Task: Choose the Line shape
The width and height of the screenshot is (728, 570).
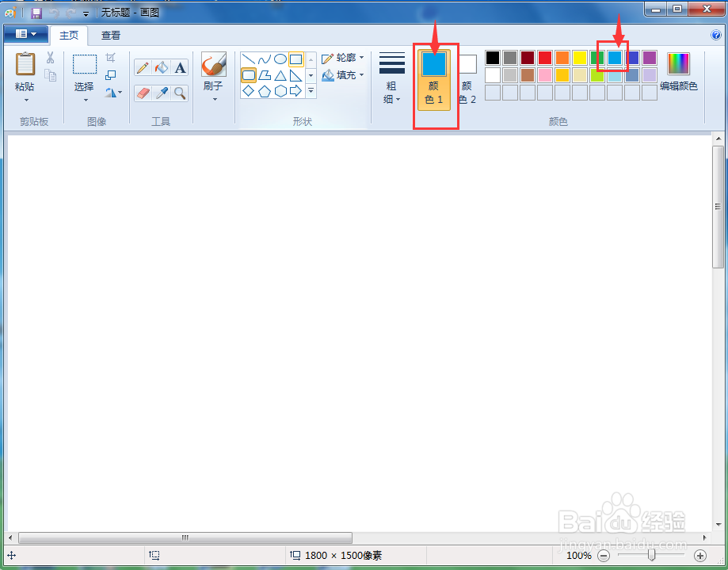Action: point(249,59)
